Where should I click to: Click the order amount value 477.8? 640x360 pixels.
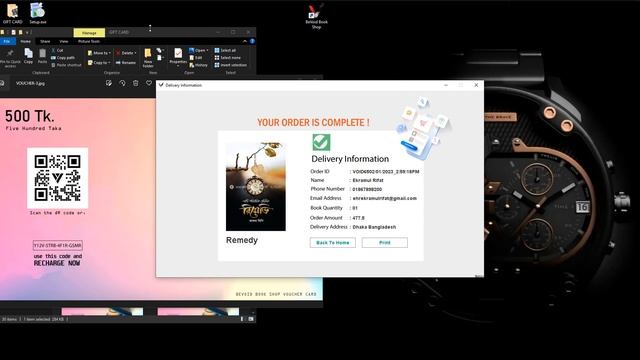click(358, 218)
